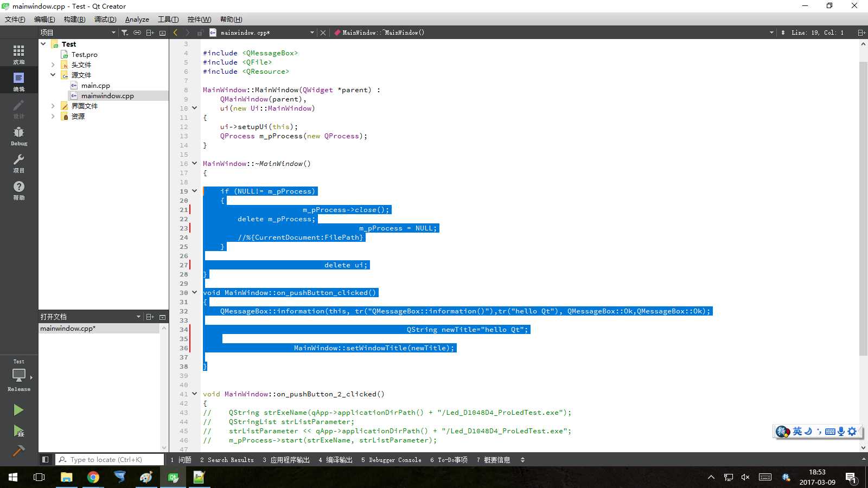Screen dimensions: 868x488
Task: Open the Search Results output pane
Action: pos(227,460)
